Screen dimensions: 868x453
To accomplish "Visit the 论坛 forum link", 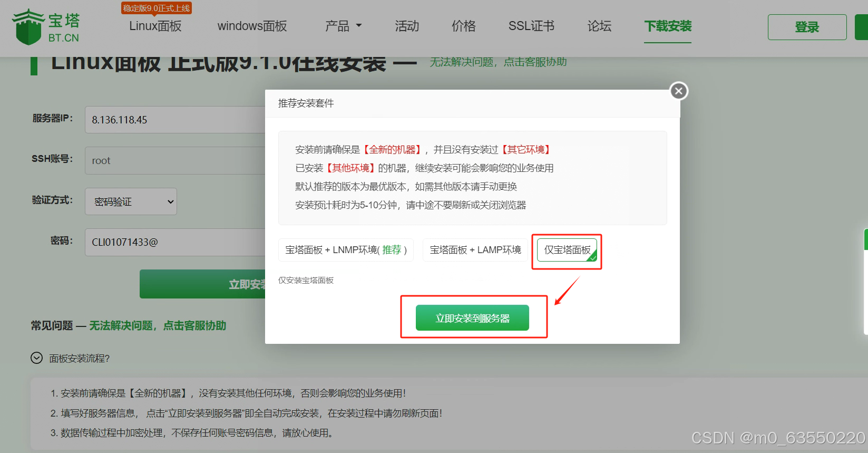I will click(599, 26).
